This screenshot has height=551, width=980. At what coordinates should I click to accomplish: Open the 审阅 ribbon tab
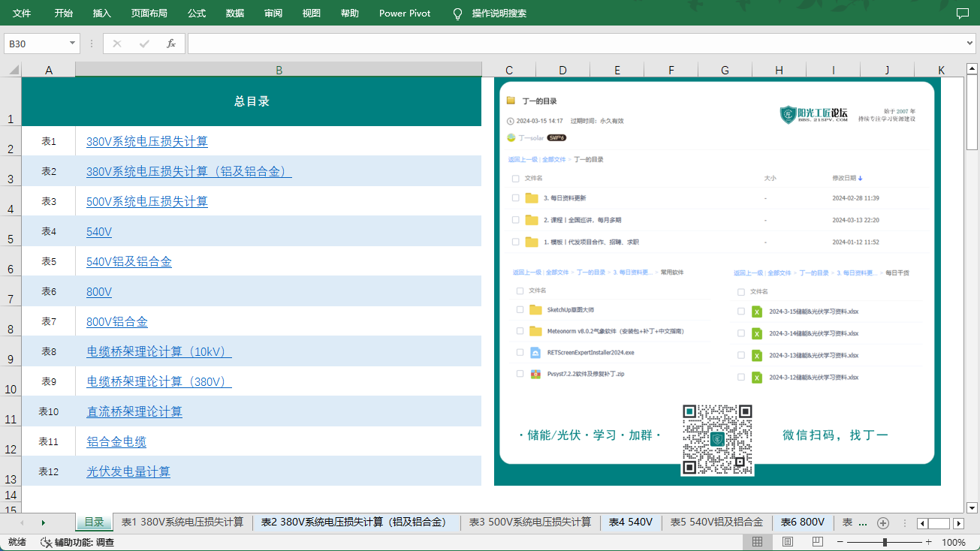pyautogui.click(x=273, y=14)
